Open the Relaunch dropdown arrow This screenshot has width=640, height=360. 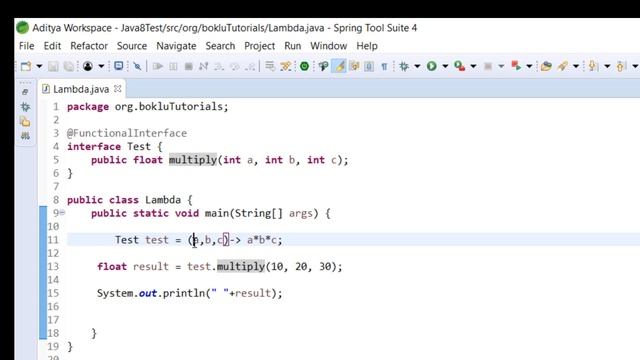[529, 66]
